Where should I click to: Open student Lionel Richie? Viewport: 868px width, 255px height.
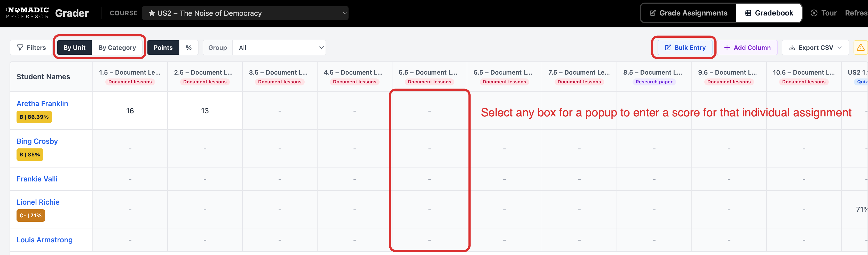tap(38, 202)
